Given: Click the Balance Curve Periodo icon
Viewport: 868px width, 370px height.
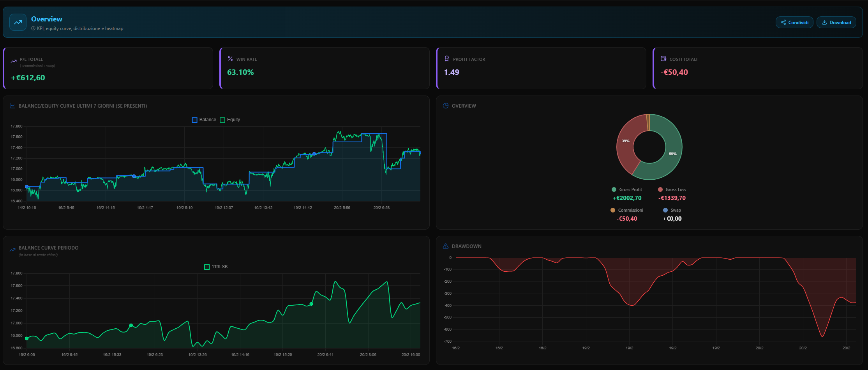Looking at the screenshot, I should (x=12, y=250).
